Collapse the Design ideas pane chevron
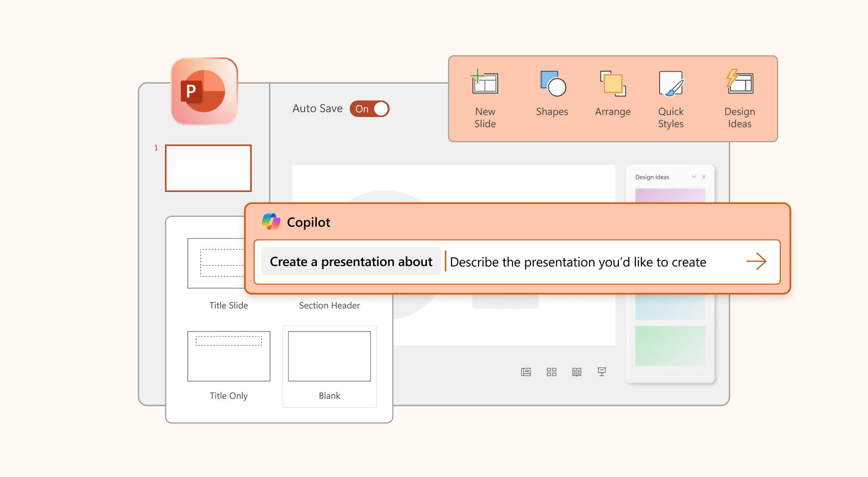This screenshot has height=477, width=868. click(693, 177)
